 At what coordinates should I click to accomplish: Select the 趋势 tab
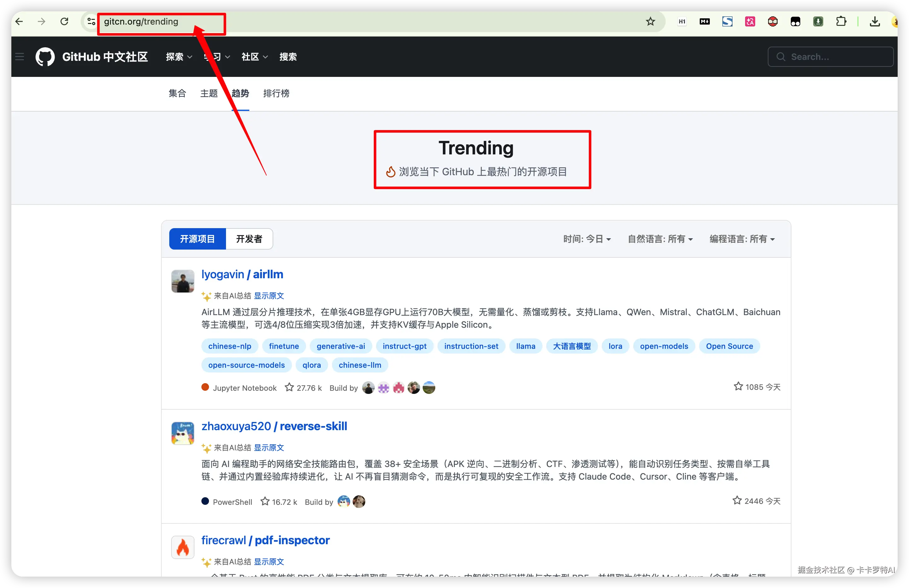click(240, 94)
